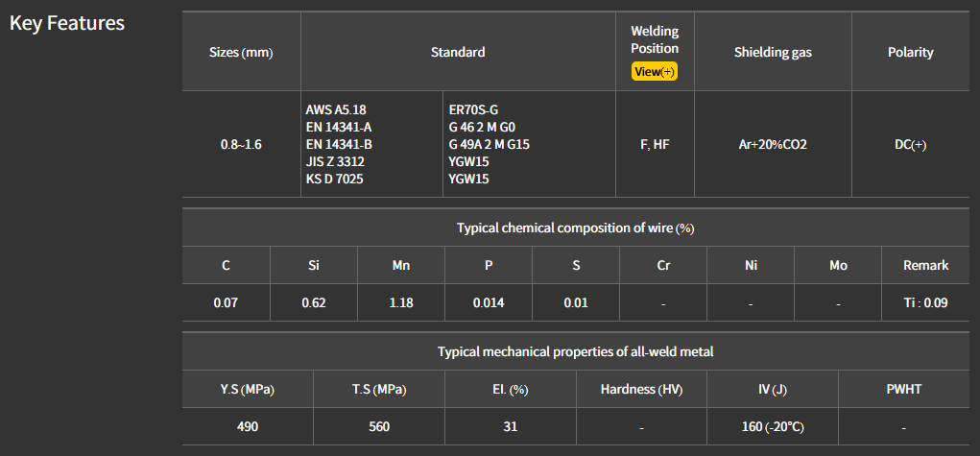Click the DC(+) polarity value
This screenshot has width=980, height=456.
910,145
